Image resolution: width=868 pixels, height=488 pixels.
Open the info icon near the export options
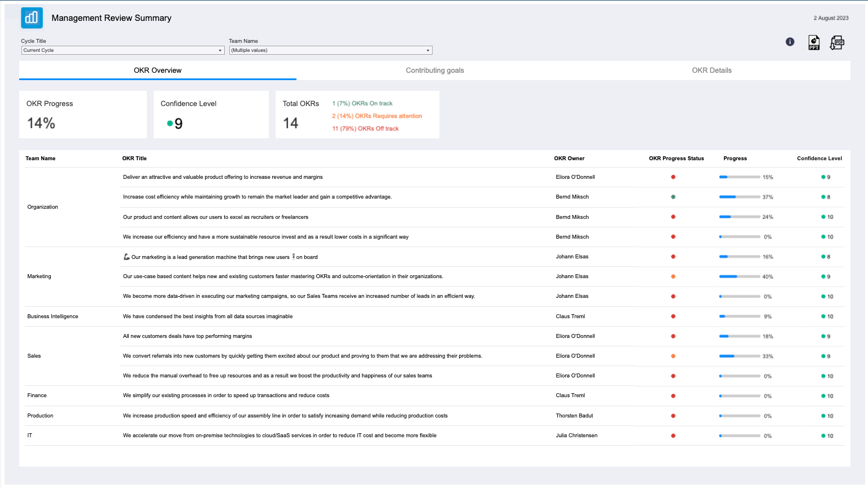click(x=790, y=41)
